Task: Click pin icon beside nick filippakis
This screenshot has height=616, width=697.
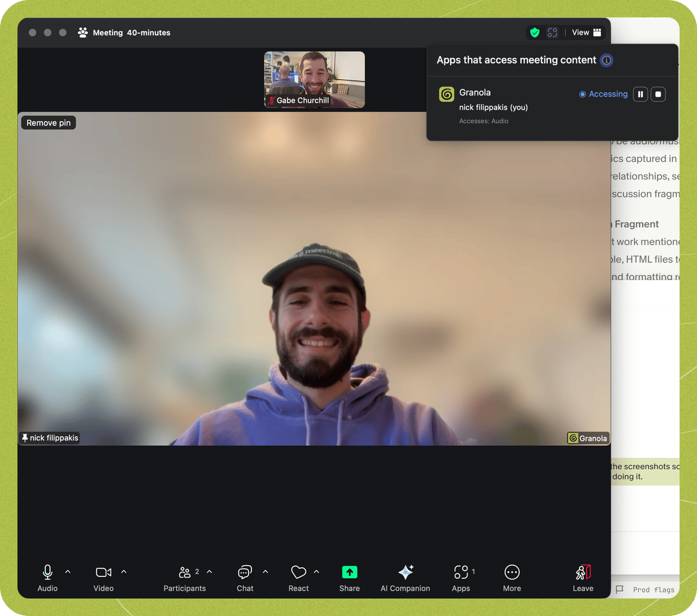Action: (x=25, y=438)
